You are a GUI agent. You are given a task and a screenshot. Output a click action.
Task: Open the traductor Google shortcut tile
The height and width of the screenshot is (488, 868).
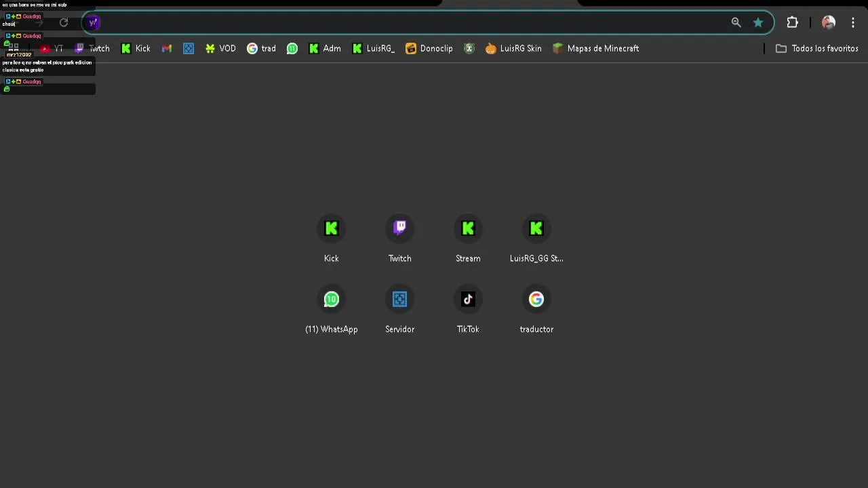point(536,310)
